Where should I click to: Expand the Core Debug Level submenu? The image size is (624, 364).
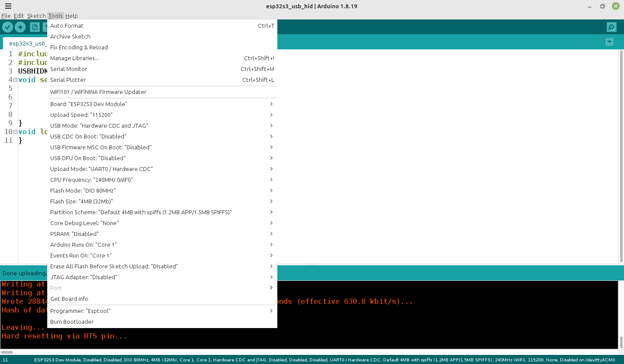pos(162,223)
